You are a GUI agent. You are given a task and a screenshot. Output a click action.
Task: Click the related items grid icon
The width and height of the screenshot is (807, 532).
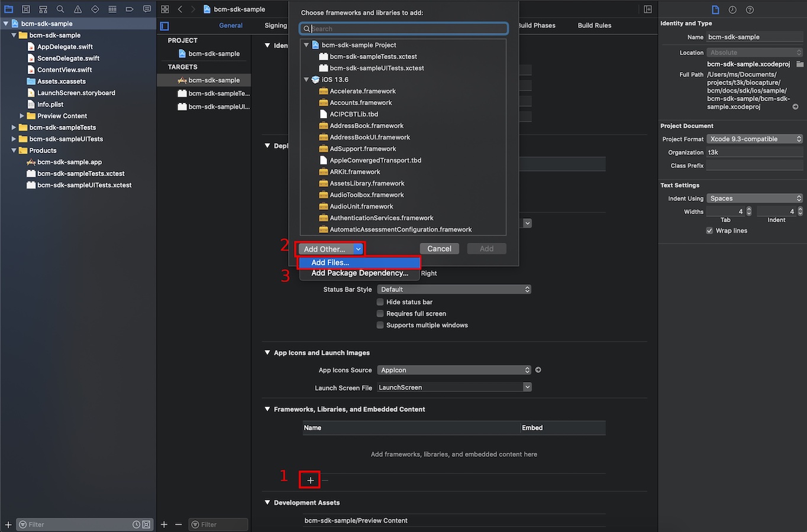[165, 9]
